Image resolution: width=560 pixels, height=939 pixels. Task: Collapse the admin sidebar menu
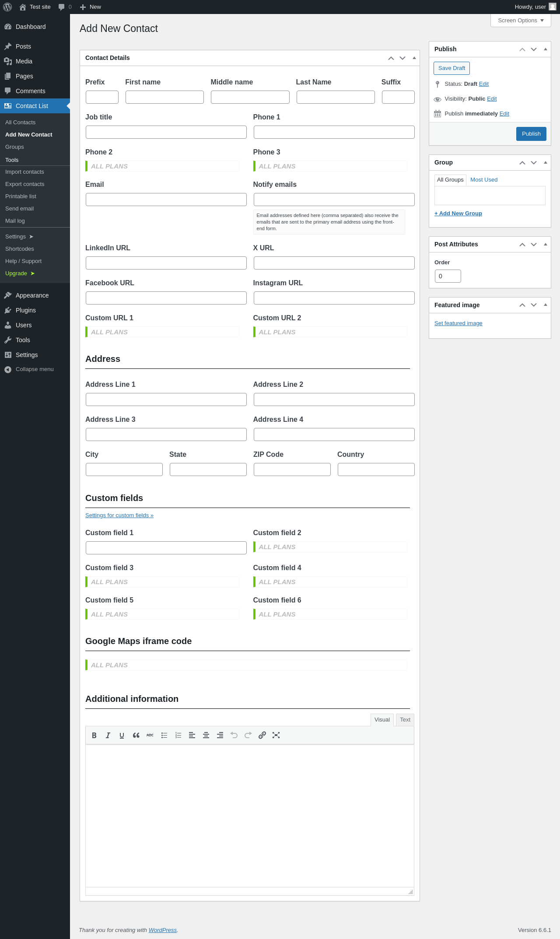34,369
